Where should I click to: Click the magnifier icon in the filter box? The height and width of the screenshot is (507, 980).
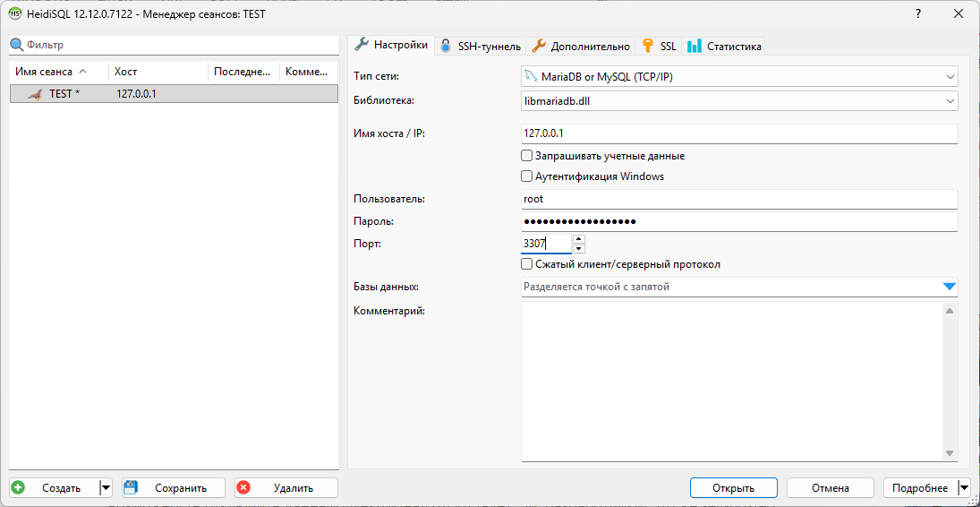tap(16, 45)
